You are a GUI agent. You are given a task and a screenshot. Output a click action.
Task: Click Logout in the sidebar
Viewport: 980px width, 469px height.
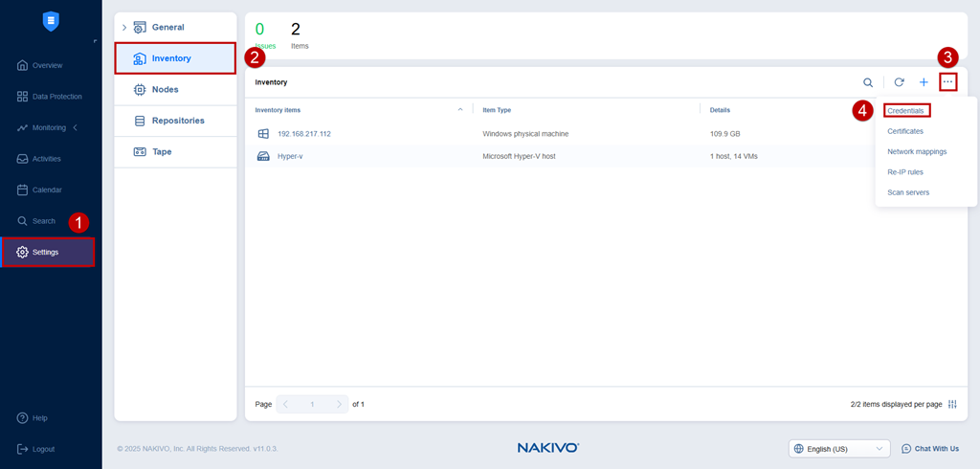[x=35, y=449]
